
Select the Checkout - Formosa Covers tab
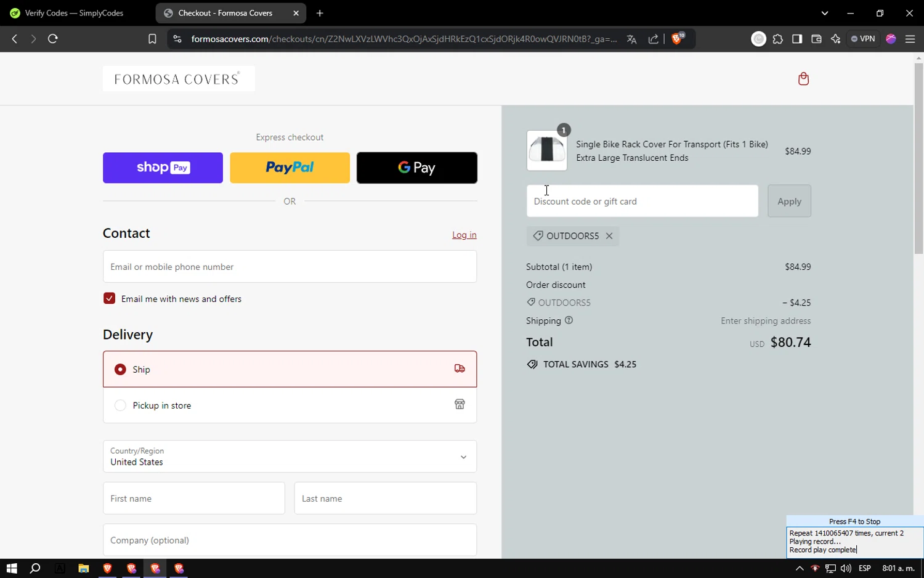(x=225, y=13)
